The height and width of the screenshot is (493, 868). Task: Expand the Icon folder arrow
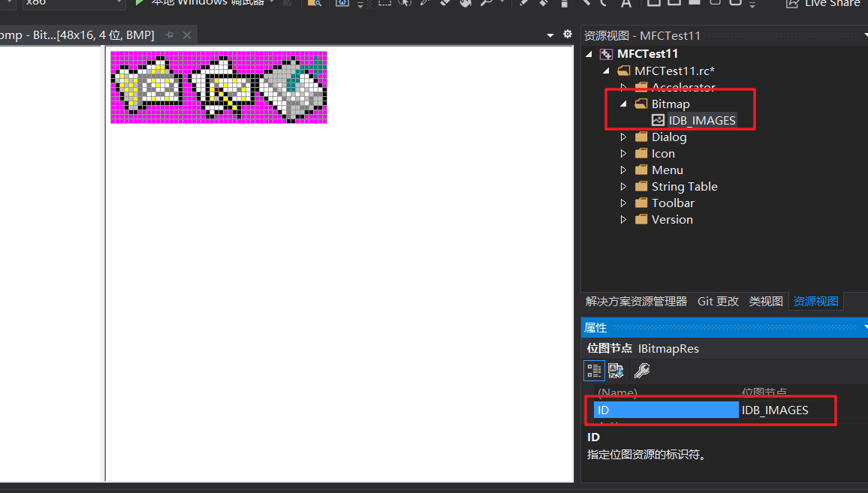tap(623, 153)
